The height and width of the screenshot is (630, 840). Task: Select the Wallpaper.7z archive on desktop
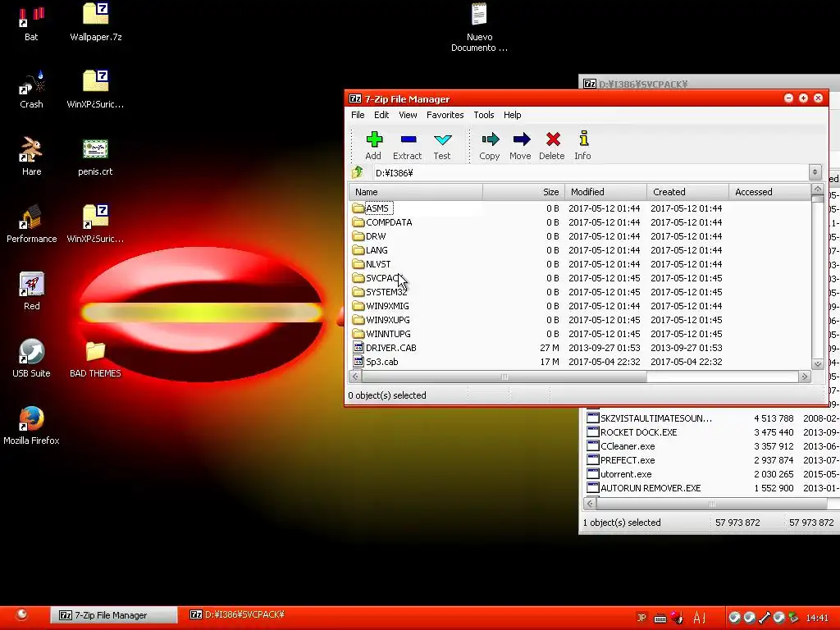click(x=96, y=22)
